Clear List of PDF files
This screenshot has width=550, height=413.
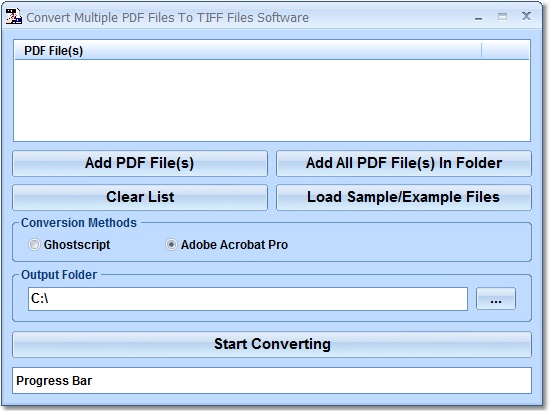140,197
